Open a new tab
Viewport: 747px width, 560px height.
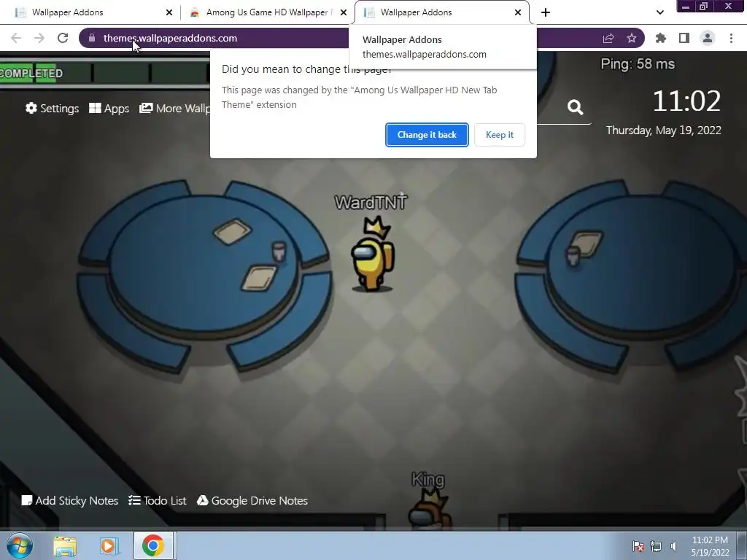click(x=546, y=12)
